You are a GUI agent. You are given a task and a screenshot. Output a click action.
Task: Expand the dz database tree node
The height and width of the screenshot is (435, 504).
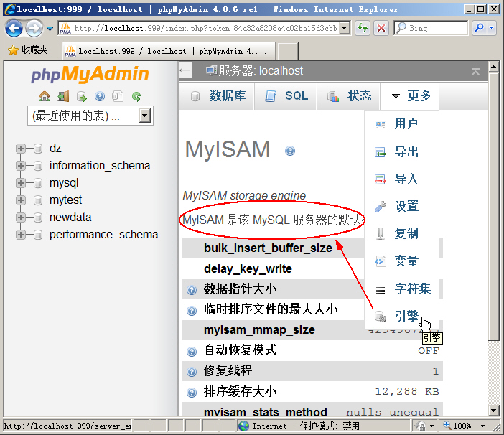click(x=20, y=149)
